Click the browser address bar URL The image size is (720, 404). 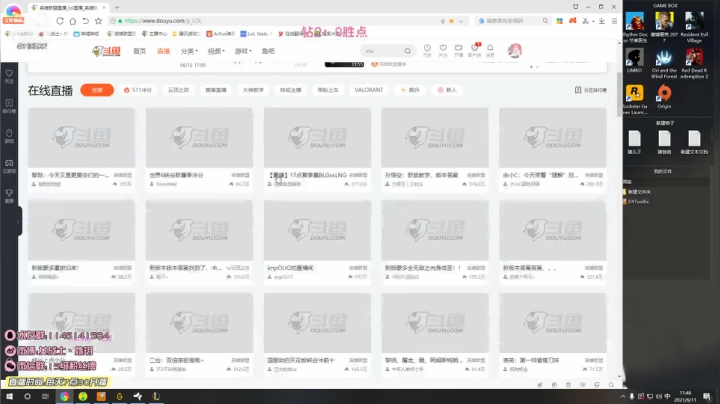(x=163, y=21)
